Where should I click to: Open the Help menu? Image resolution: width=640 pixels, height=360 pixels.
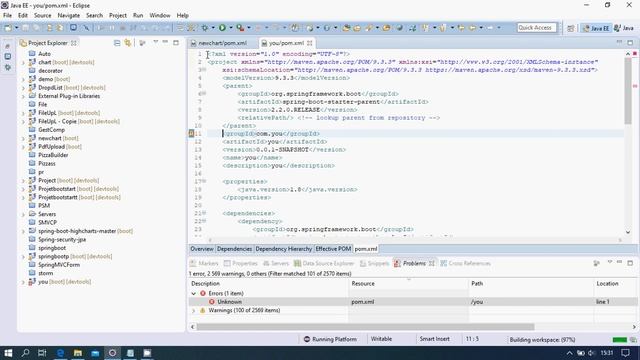point(182,15)
